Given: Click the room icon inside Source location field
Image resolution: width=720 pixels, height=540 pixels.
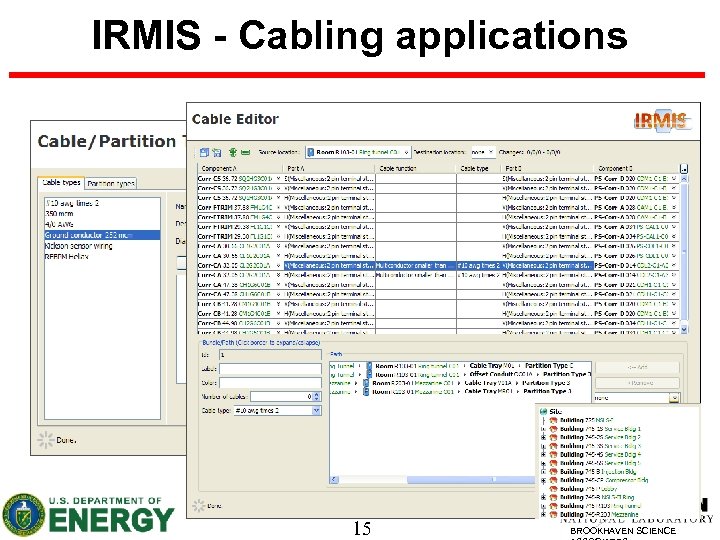Looking at the screenshot, I should (x=311, y=152).
